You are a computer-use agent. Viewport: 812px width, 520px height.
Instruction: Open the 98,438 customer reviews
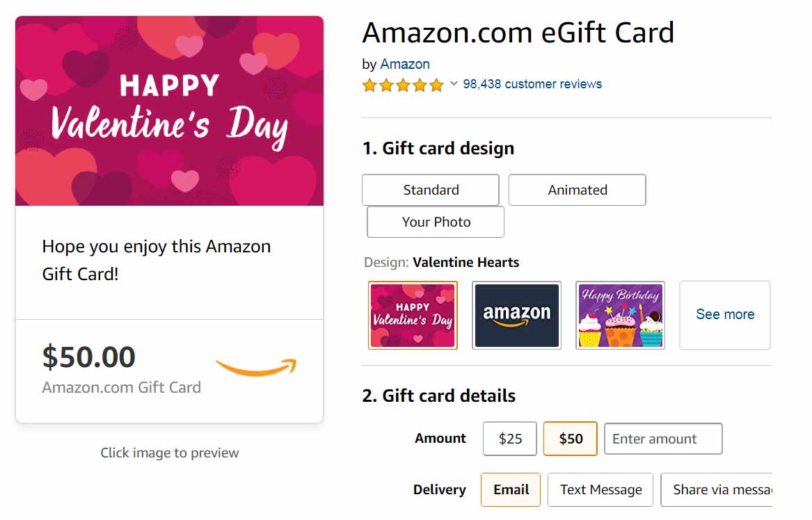(x=532, y=83)
